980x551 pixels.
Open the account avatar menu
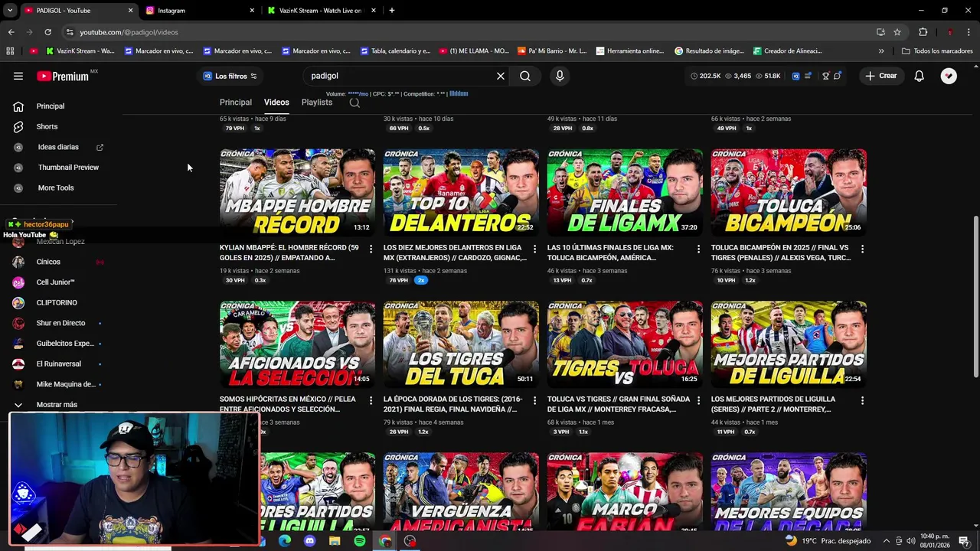point(949,76)
